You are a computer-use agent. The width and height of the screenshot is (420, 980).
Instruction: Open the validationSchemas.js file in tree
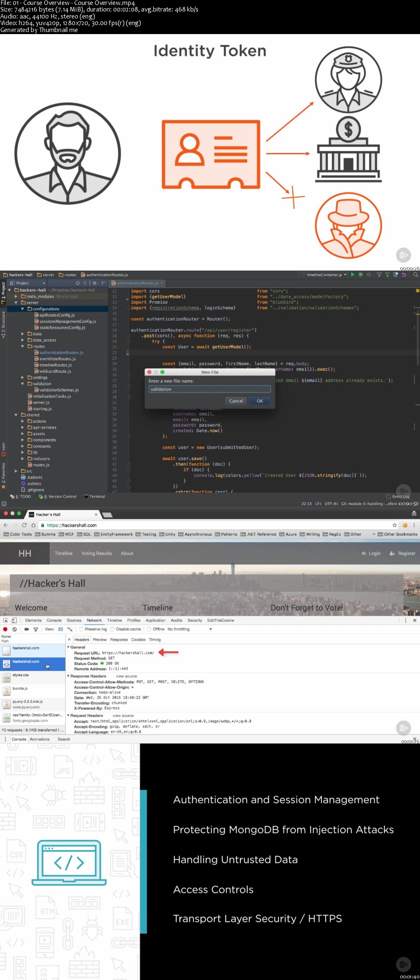click(56, 390)
